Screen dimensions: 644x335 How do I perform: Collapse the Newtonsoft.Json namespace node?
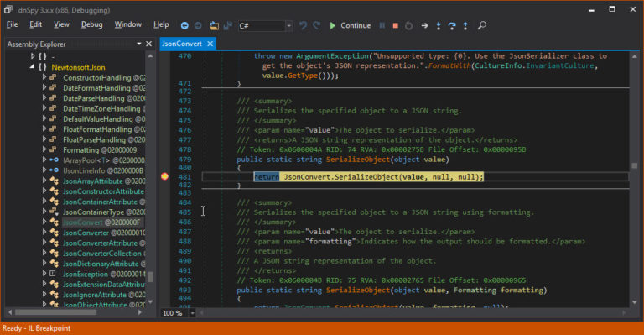click(x=32, y=66)
